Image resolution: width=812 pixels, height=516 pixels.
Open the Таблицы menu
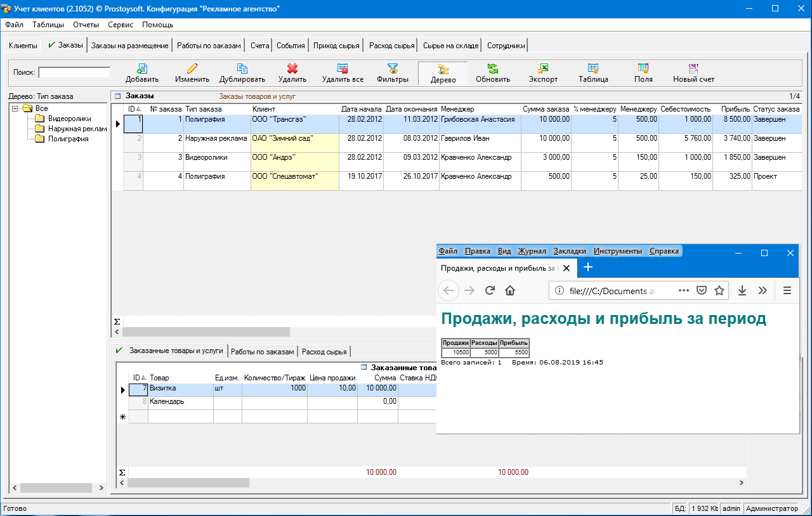point(48,25)
